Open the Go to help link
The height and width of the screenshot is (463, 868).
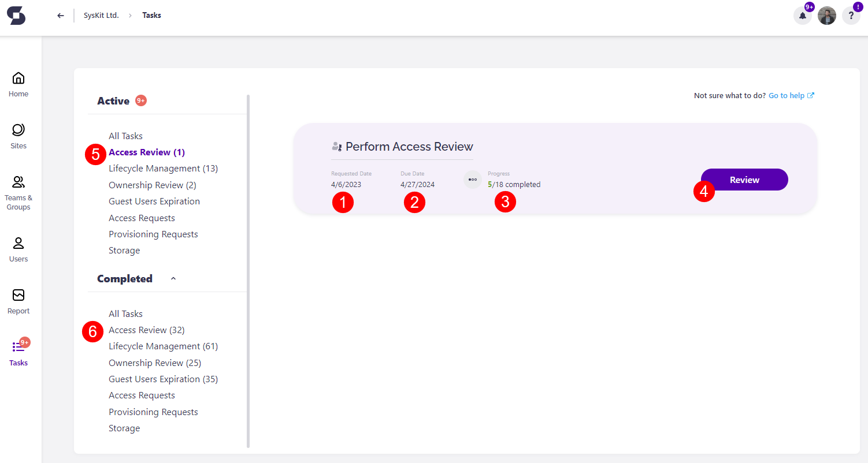pyautogui.click(x=787, y=95)
